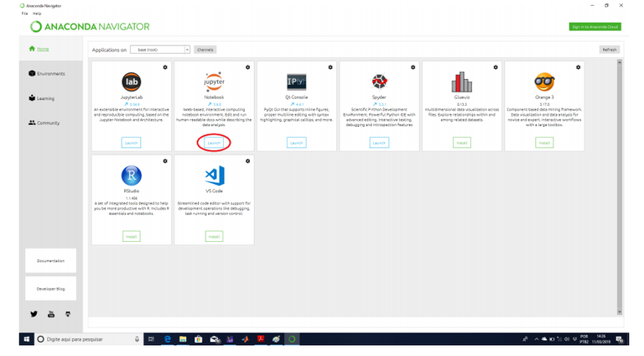Open the File menu
The height and width of the screenshot is (356, 644).
click(25, 13)
